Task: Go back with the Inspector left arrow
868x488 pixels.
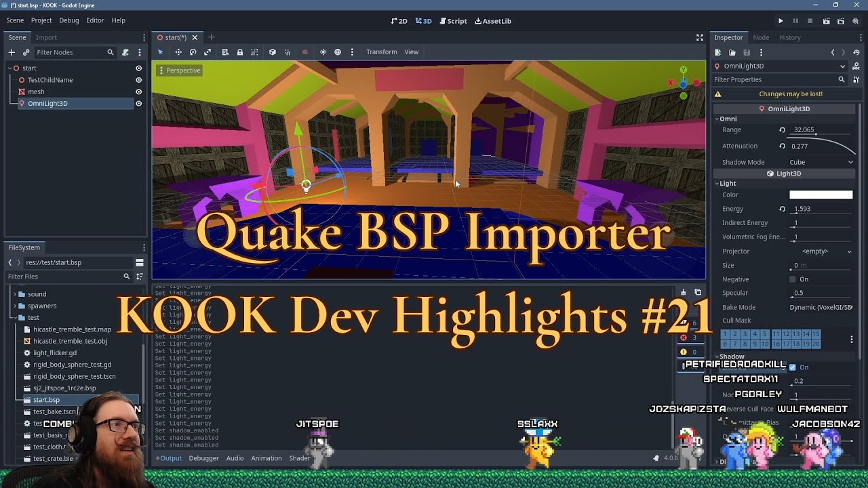Action: [833, 52]
